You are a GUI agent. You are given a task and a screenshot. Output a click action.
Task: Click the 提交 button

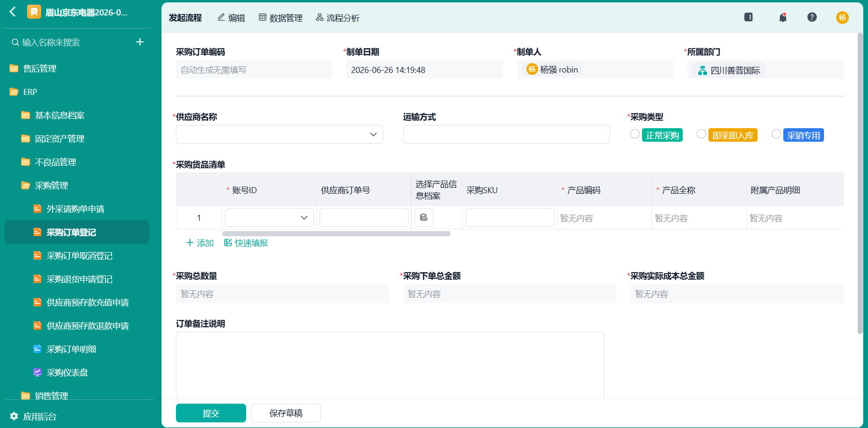tap(211, 413)
